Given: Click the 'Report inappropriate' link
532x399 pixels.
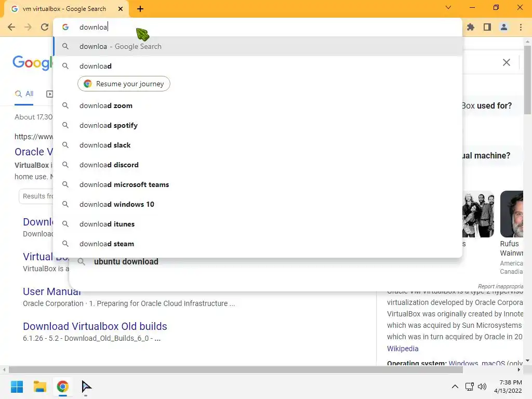Looking at the screenshot, I should pos(500,286).
